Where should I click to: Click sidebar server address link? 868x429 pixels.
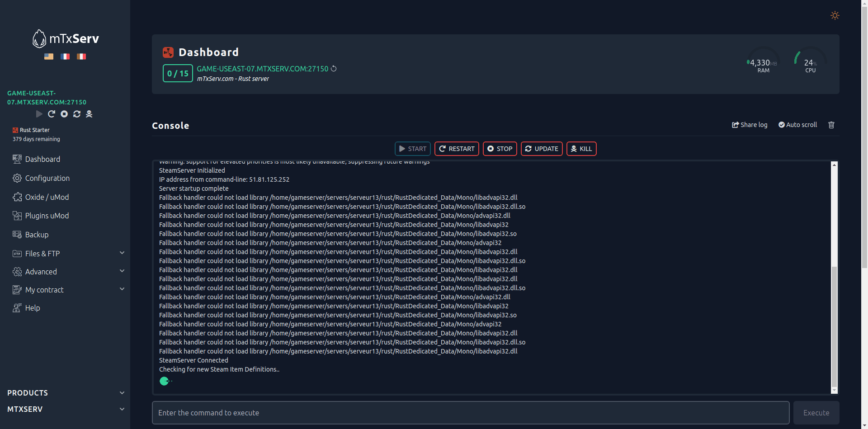(47, 98)
